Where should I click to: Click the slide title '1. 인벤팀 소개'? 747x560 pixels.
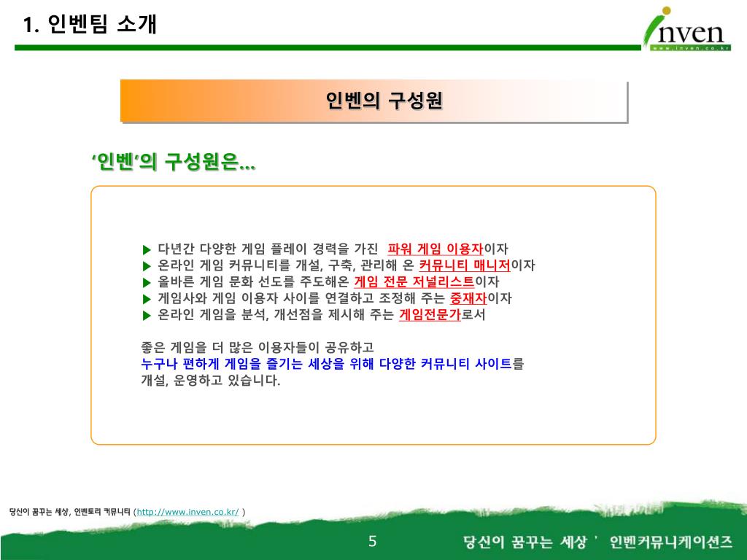[x=90, y=24]
